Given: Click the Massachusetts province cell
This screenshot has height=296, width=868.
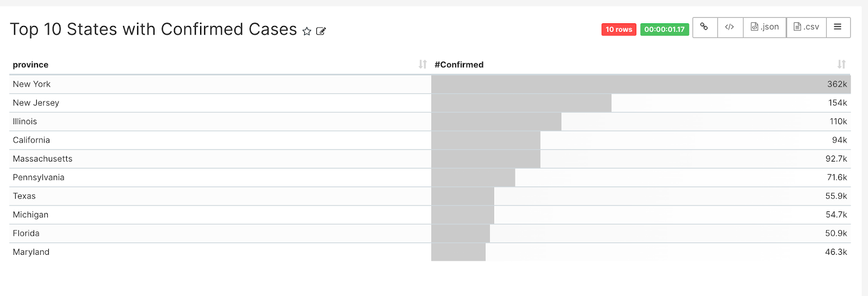Looking at the screenshot, I should coord(43,159).
